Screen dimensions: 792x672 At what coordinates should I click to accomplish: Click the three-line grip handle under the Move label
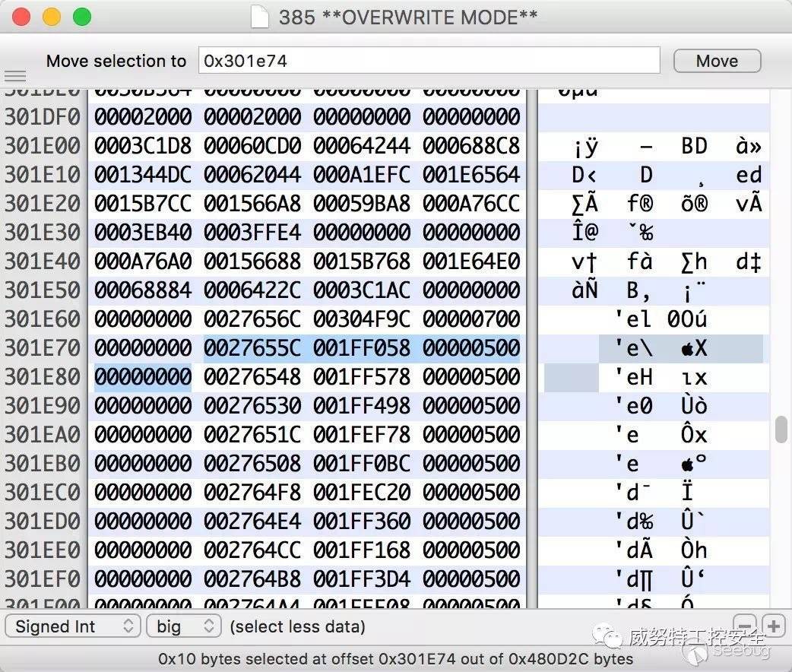pyautogui.click(x=15, y=76)
